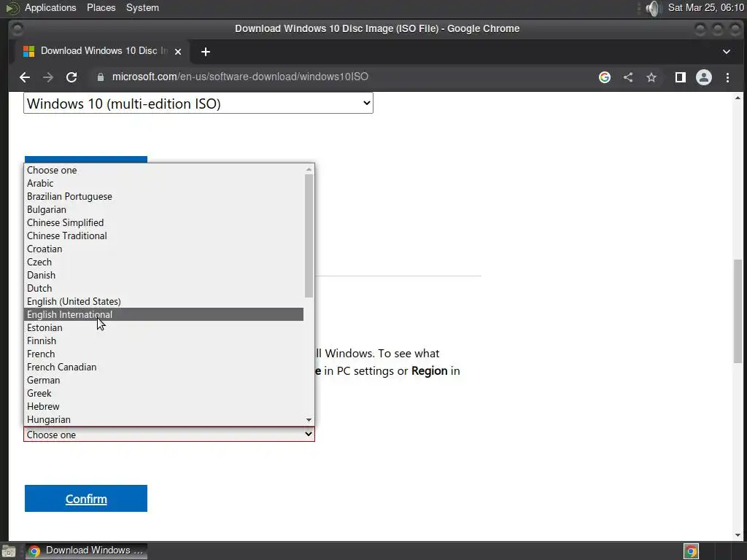This screenshot has width=747, height=560.
Task: Select Estonian language
Action: (x=163, y=327)
